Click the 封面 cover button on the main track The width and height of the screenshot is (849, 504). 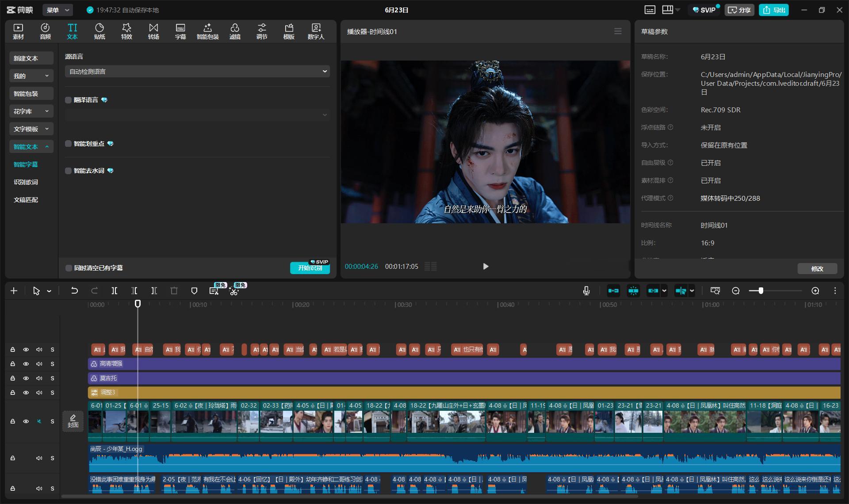pos(73,421)
